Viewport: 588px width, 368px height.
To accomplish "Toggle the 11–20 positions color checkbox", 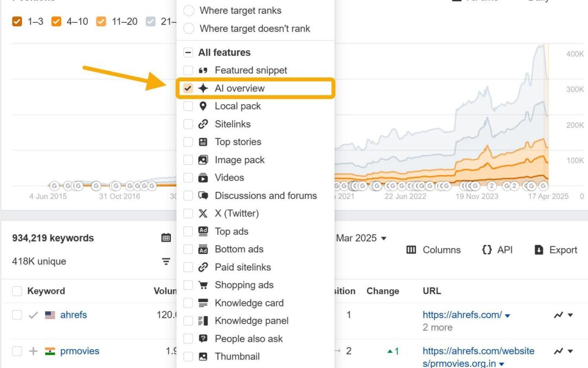I will 101,21.
